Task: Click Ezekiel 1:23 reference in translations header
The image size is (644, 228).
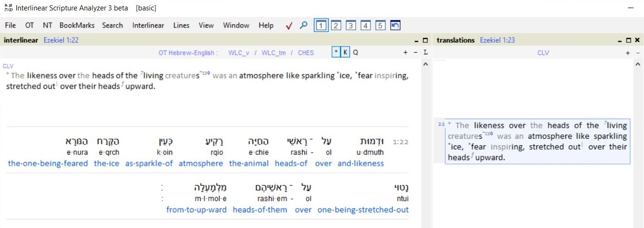Action: [x=497, y=40]
